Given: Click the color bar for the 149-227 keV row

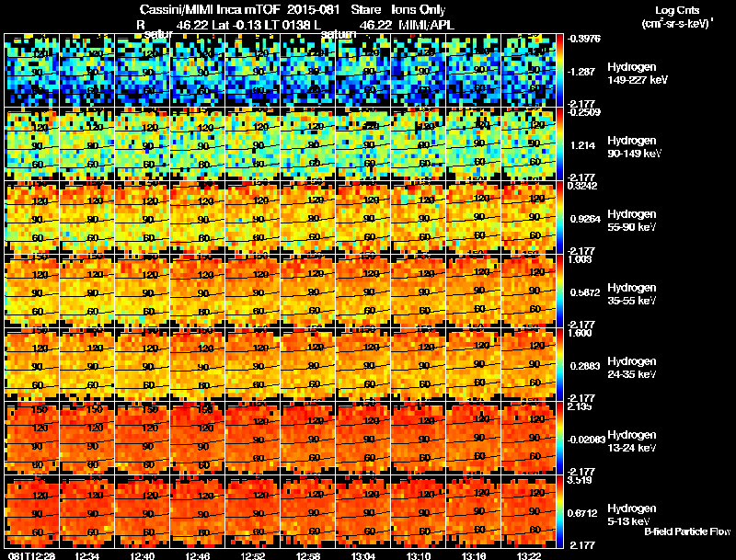Looking at the screenshot, I should 559,71.
